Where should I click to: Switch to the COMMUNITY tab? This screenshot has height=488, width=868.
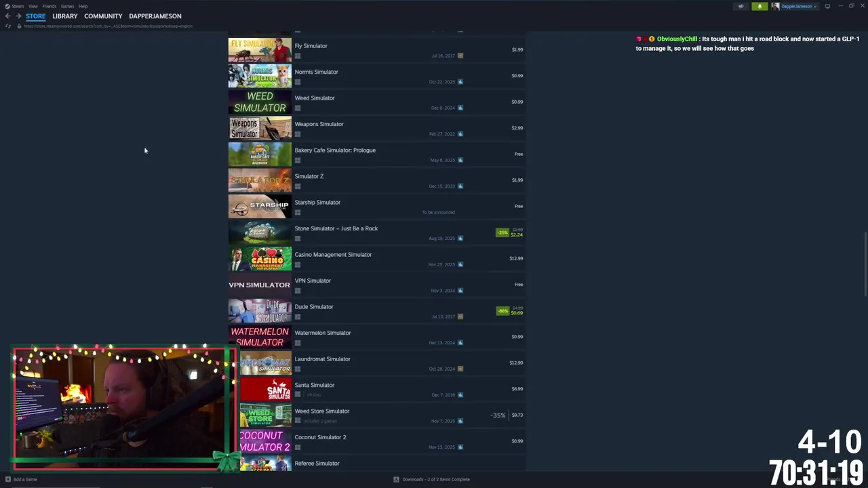tap(103, 16)
